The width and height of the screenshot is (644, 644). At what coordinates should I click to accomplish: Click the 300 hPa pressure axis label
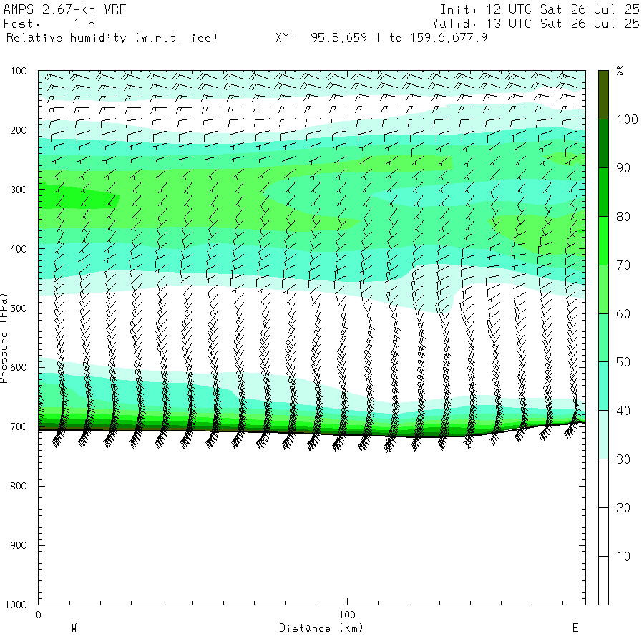click(19, 190)
